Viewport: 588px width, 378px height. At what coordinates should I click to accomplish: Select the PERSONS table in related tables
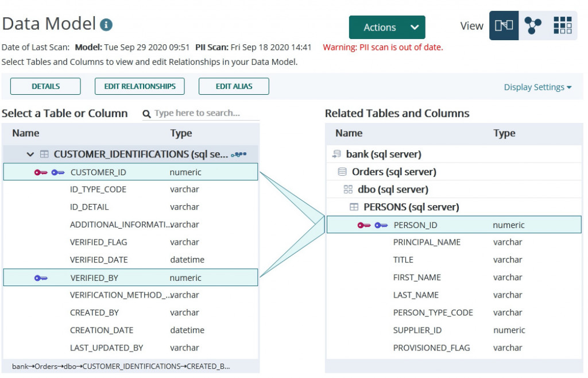pos(411,207)
